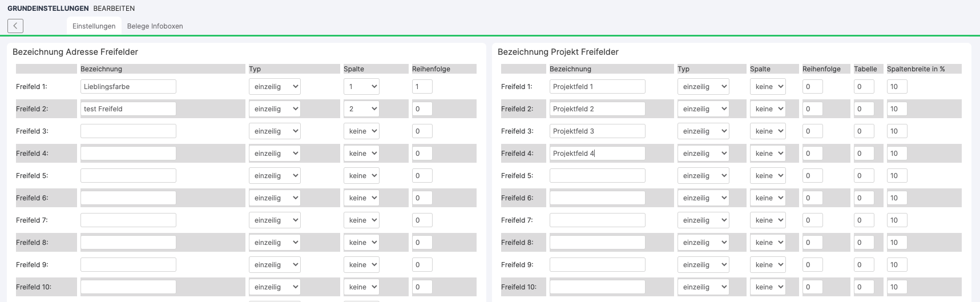Click Reihenfolge field of Adresse Freifeld 1
This screenshot has height=302, width=980.
(x=422, y=87)
